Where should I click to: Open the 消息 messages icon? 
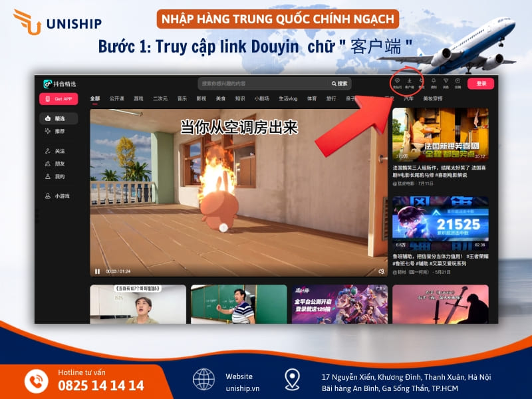pyautogui.click(x=446, y=83)
